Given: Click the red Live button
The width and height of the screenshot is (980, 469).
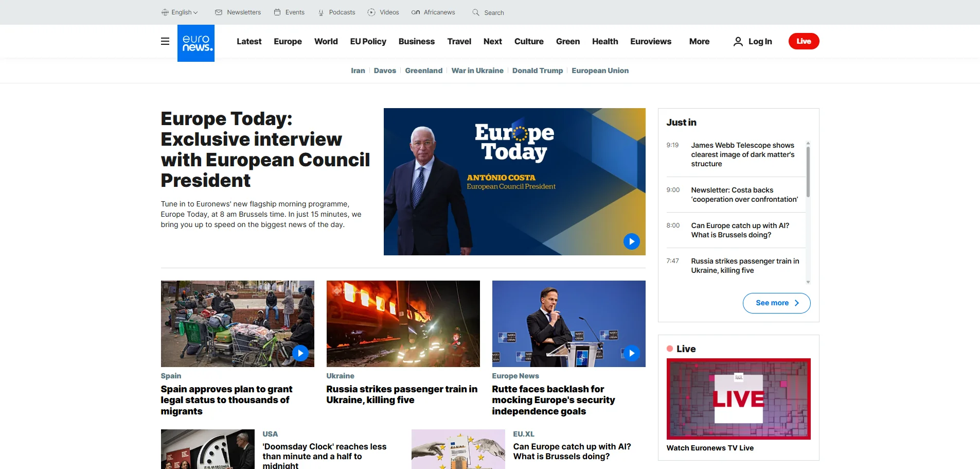Looking at the screenshot, I should tap(804, 41).
